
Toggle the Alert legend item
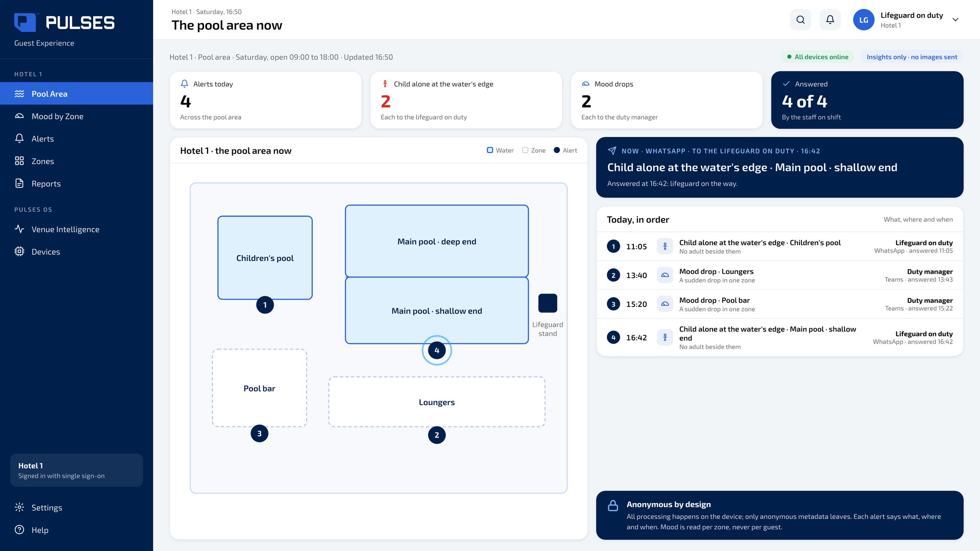coord(566,150)
